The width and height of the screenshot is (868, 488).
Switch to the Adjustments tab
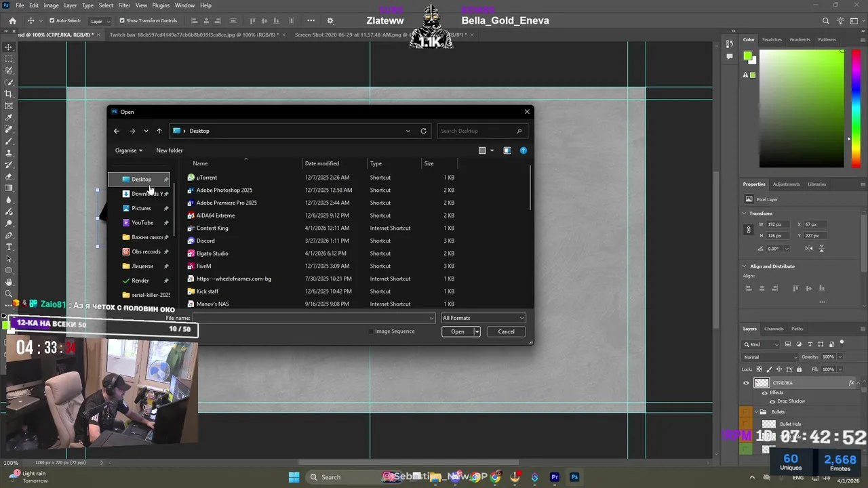[786, 184]
